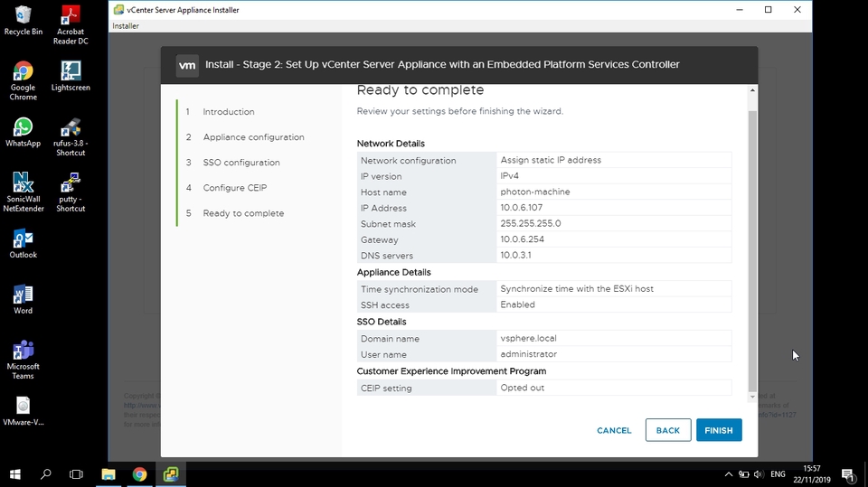Image resolution: width=868 pixels, height=487 pixels.
Task: Open Task View on the taskbar
Action: click(x=76, y=474)
